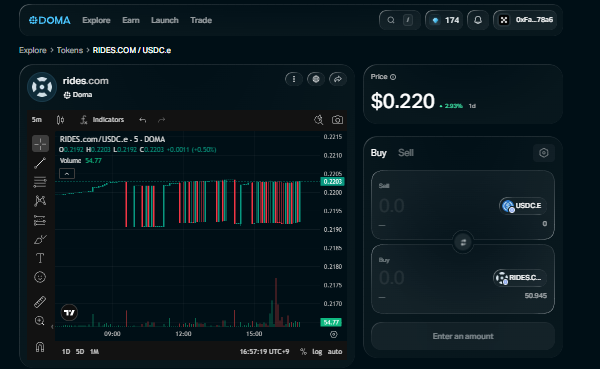
Task: Toggle the log scale mode
Action: point(317,351)
